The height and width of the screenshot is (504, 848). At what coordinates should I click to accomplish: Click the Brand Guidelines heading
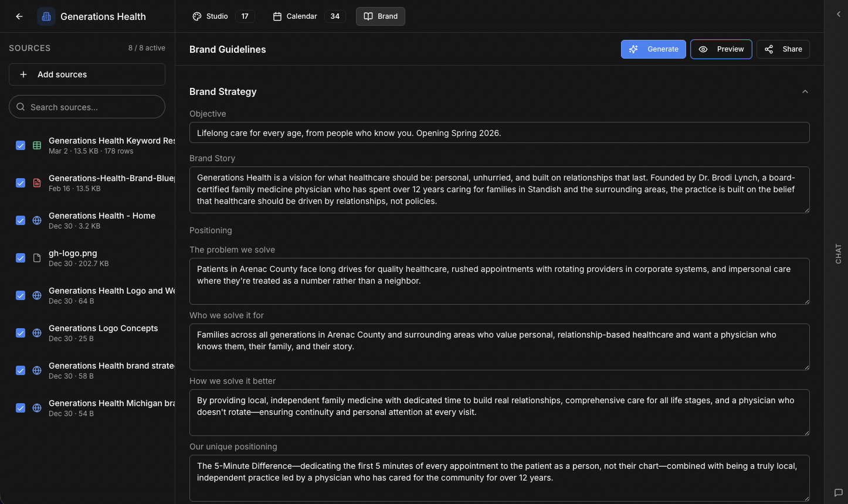coord(228,49)
